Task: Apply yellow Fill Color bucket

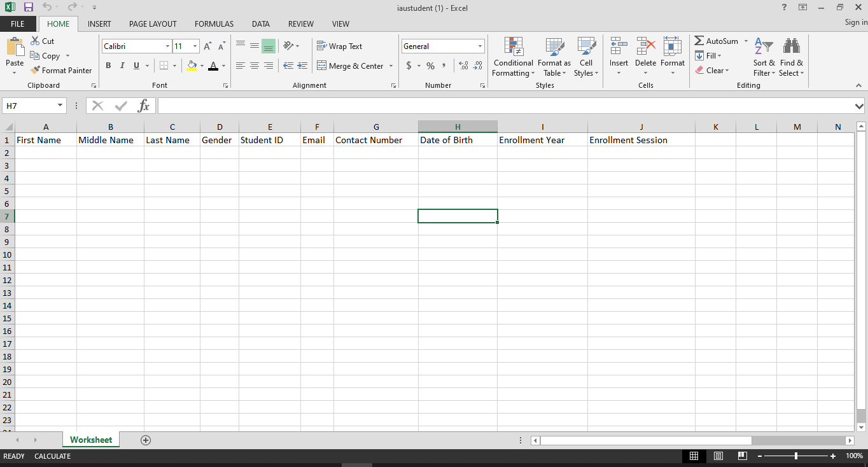Action: (192, 66)
